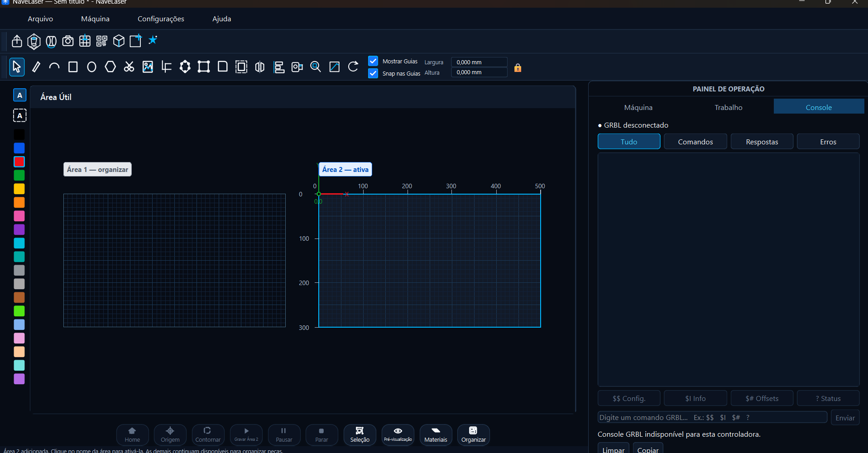Click the $$ Config. button
868x453 pixels.
(x=629, y=398)
